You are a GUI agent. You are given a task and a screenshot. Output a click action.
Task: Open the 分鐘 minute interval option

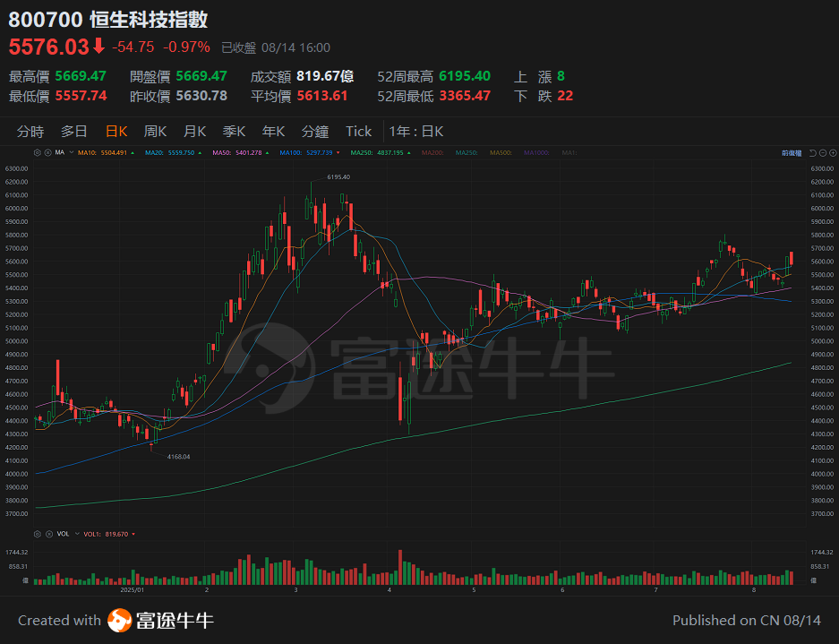(x=314, y=131)
